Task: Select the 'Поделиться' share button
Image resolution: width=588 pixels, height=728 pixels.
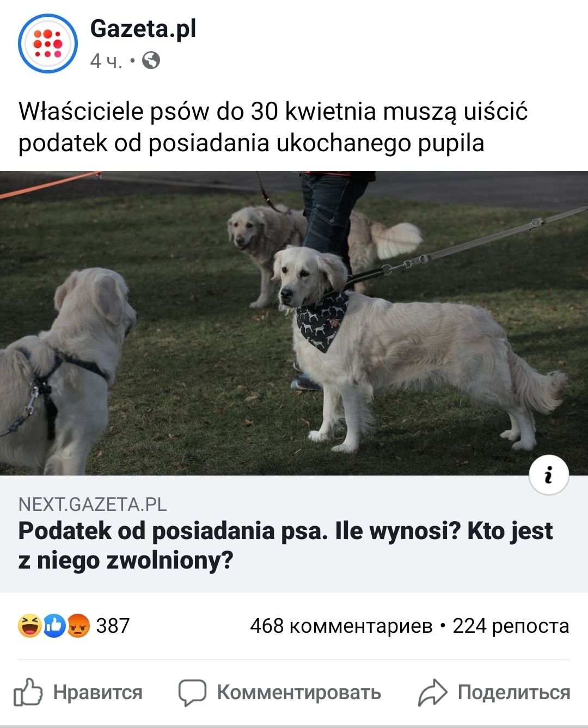Action: pyautogui.click(x=514, y=692)
